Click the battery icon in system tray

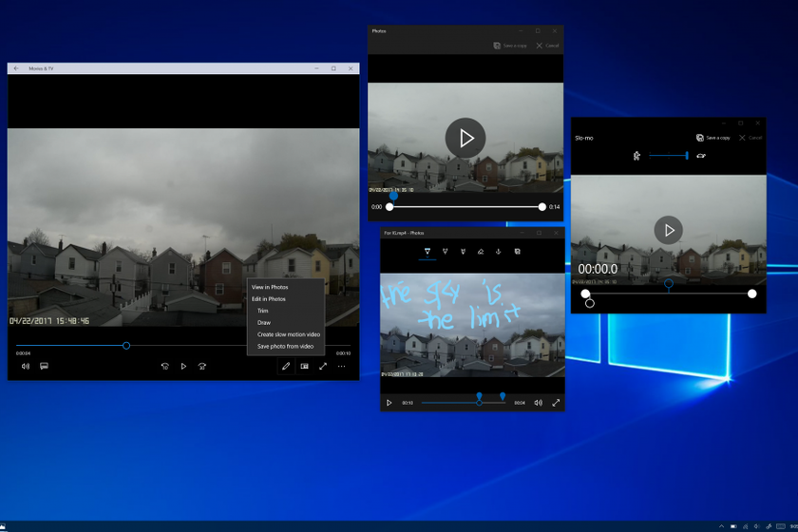[x=733, y=526]
